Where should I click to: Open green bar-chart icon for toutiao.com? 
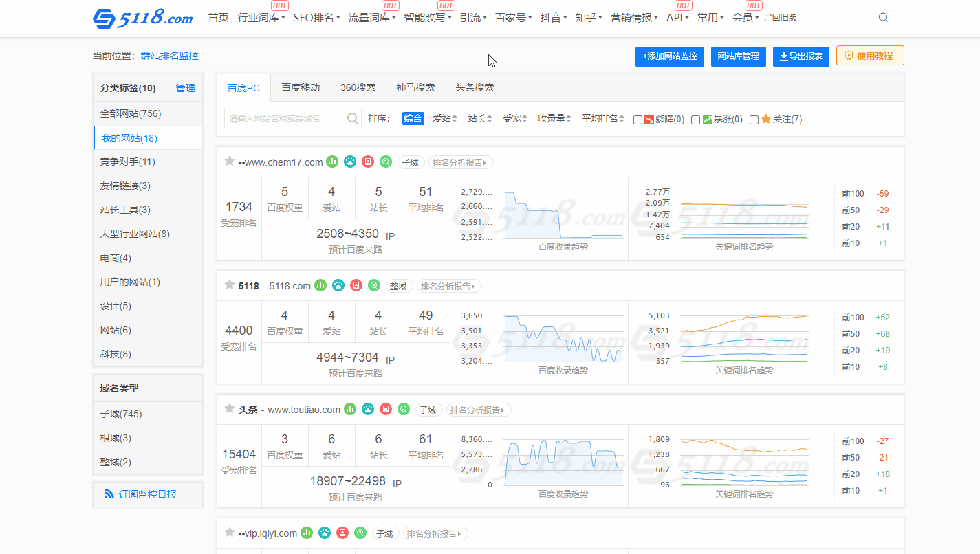[350, 409]
